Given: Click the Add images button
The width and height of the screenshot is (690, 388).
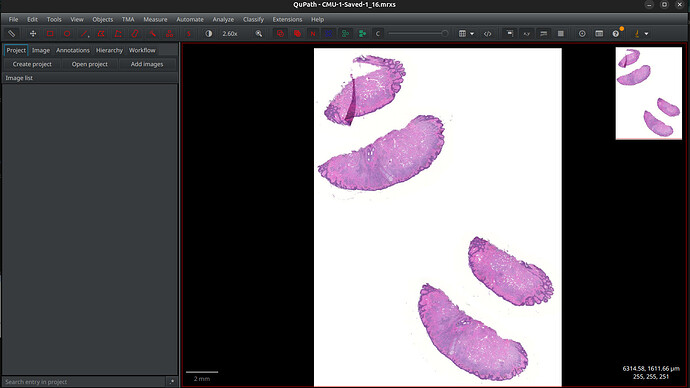Looking at the screenshot, I should [147, 64].
